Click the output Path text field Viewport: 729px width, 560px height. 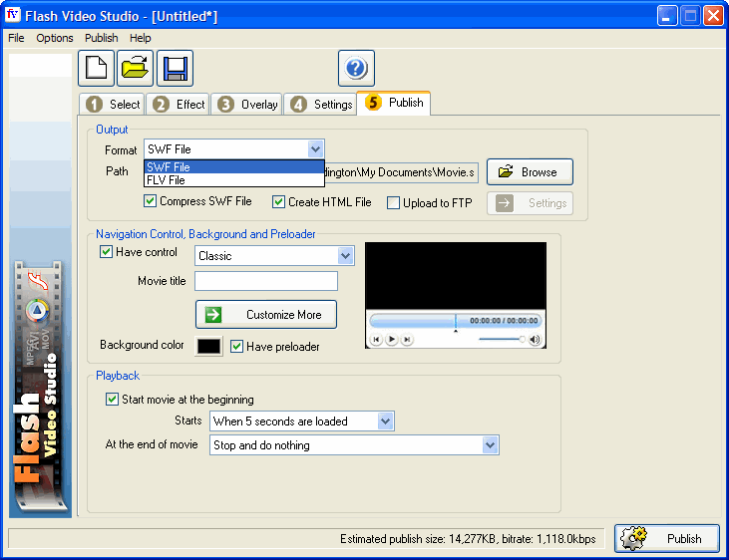tap(401, 172)
